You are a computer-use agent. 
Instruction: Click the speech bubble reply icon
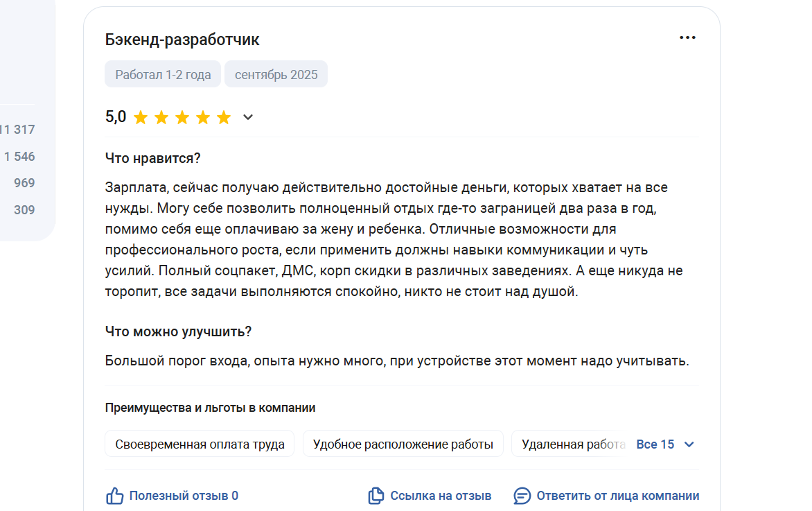pyautogui.click(x=522, y=496)
